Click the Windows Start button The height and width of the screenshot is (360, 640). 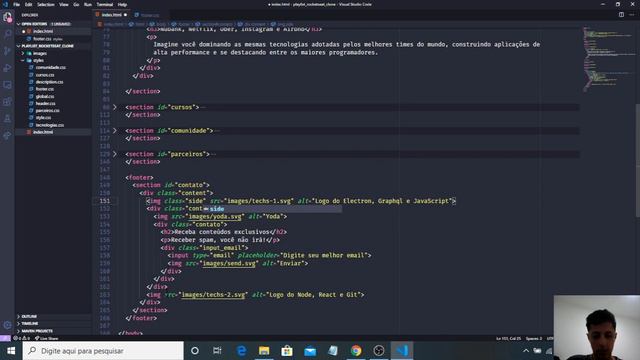[x=11, y=351]
